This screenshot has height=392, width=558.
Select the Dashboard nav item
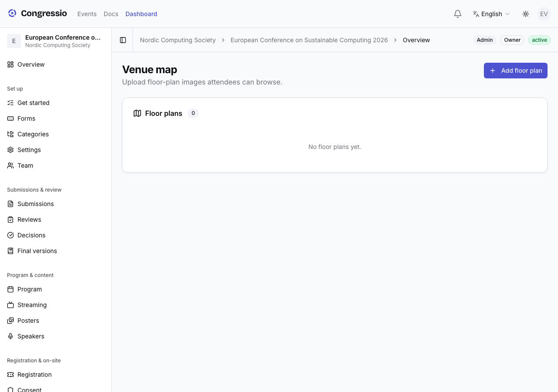(x=141, y=14)
